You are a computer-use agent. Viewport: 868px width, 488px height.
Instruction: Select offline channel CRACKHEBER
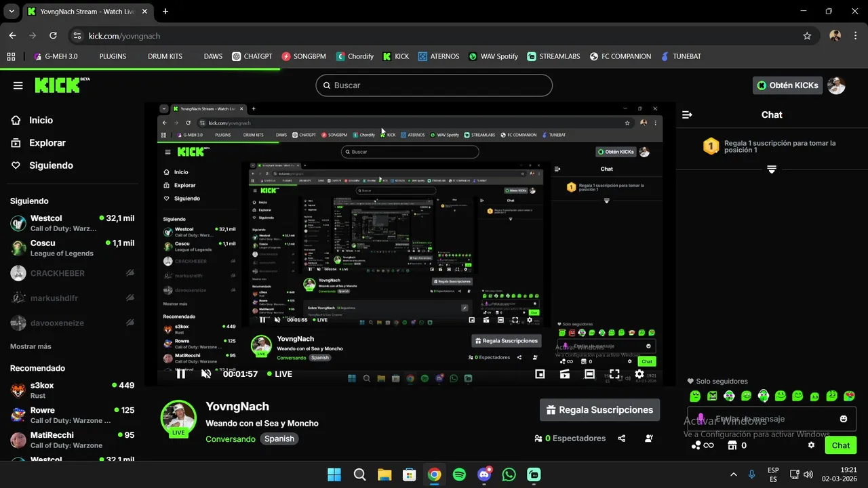(72, 273)
